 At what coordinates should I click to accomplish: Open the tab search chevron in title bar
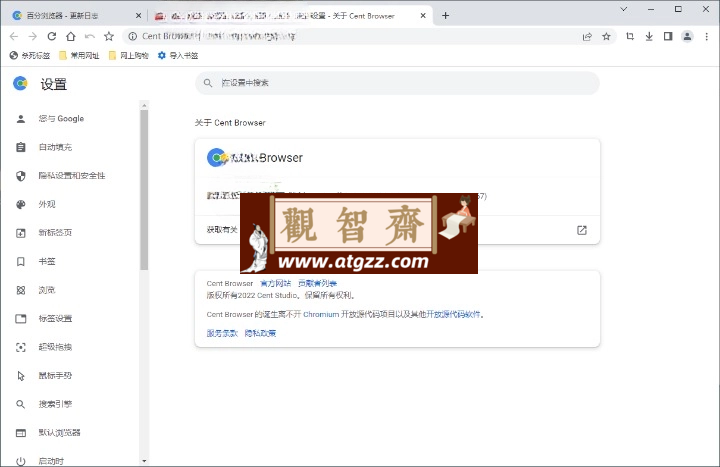(624, 9)
